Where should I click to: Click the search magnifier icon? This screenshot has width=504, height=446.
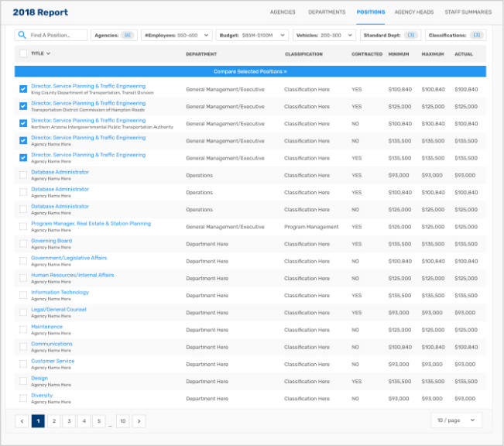click(22, 36)
